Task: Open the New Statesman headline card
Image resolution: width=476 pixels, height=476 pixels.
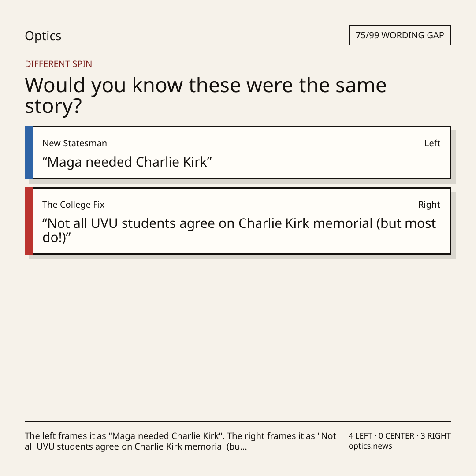Action: point(238,152)
